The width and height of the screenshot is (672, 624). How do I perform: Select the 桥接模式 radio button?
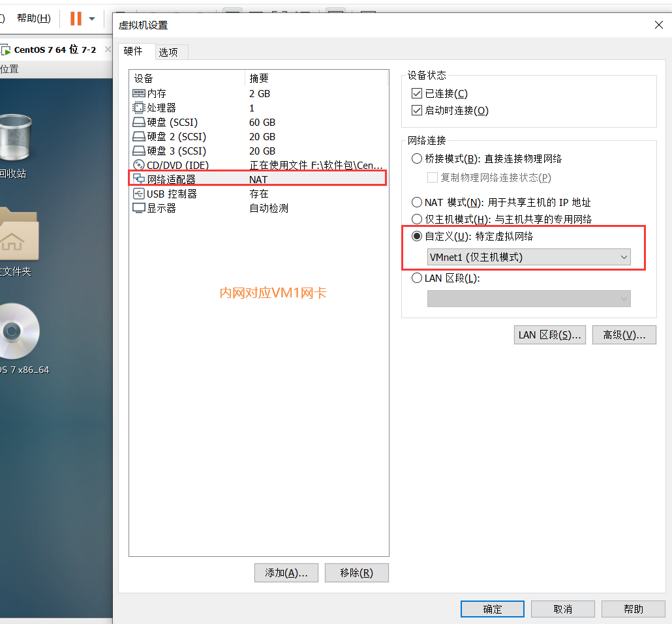[x=417, y=158]
